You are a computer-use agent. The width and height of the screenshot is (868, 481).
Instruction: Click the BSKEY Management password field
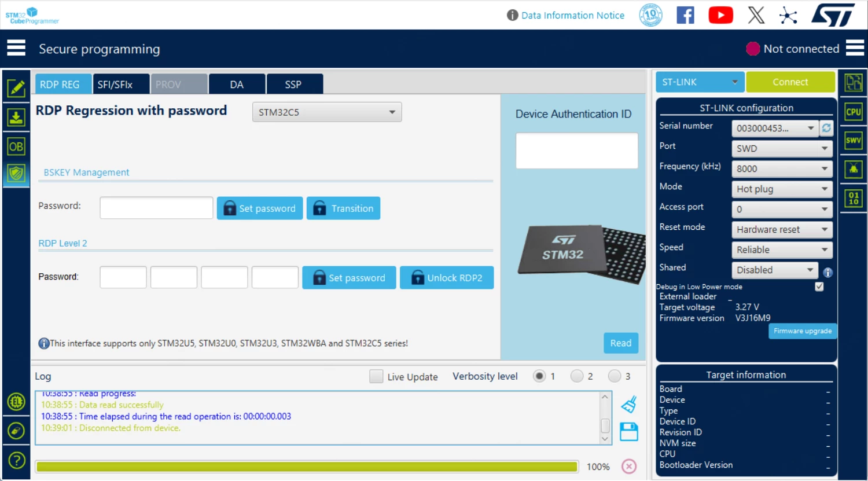(156, 208)
